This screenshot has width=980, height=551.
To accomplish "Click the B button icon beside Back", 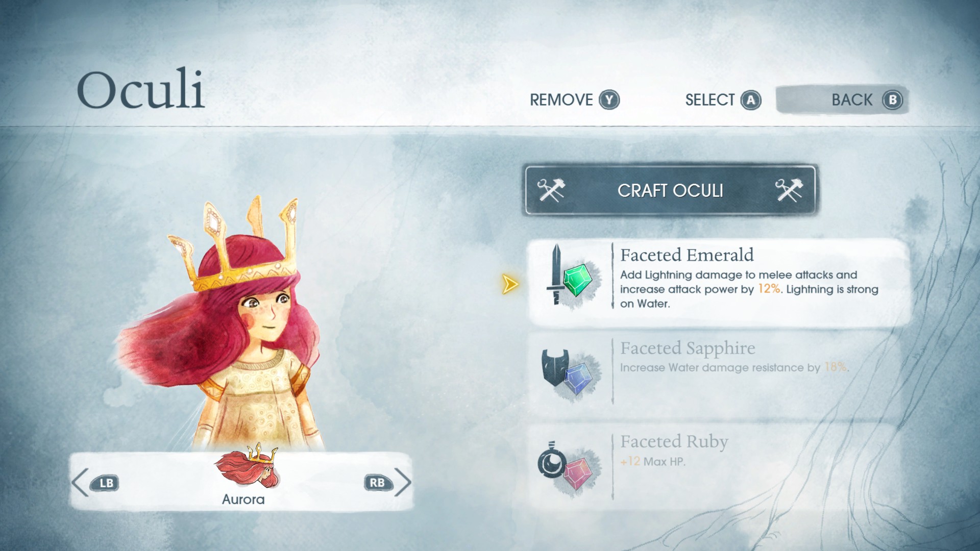I will tap(892, 100).
